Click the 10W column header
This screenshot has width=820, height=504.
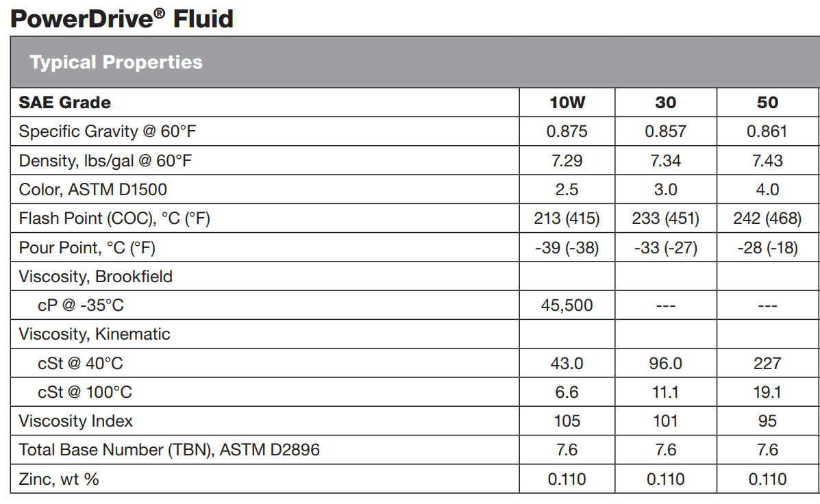567,103
